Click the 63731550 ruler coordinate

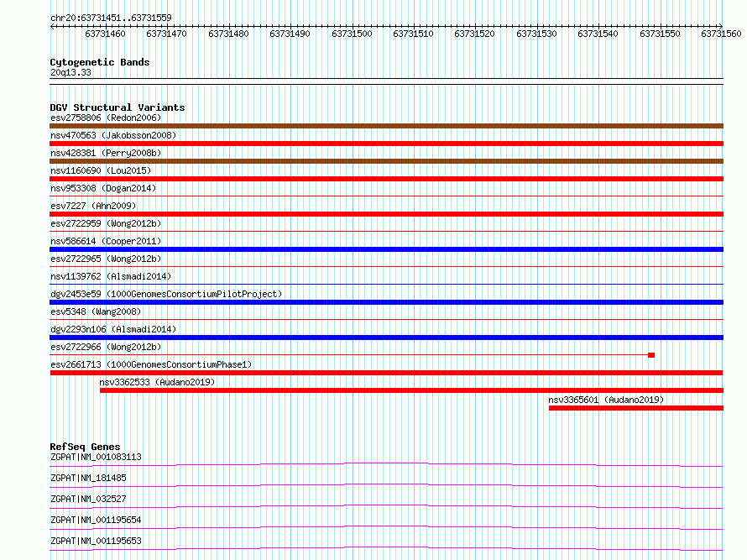click(660, 34)
